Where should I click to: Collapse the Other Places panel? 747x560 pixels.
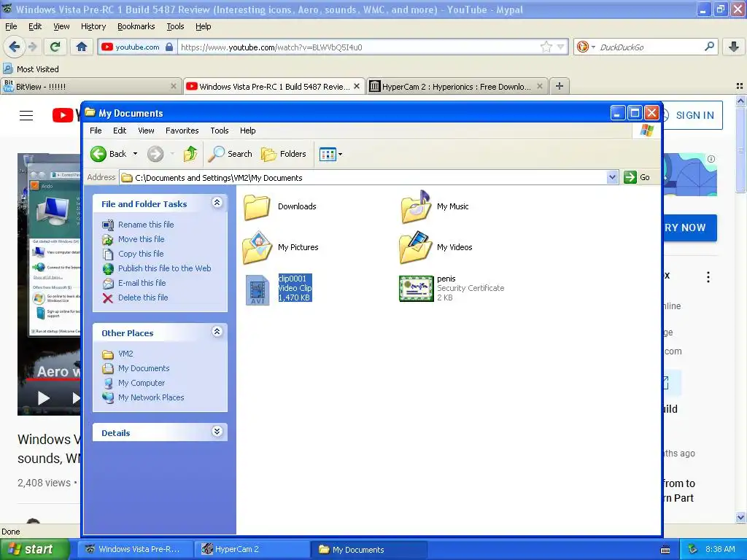[x=217, y=332]
